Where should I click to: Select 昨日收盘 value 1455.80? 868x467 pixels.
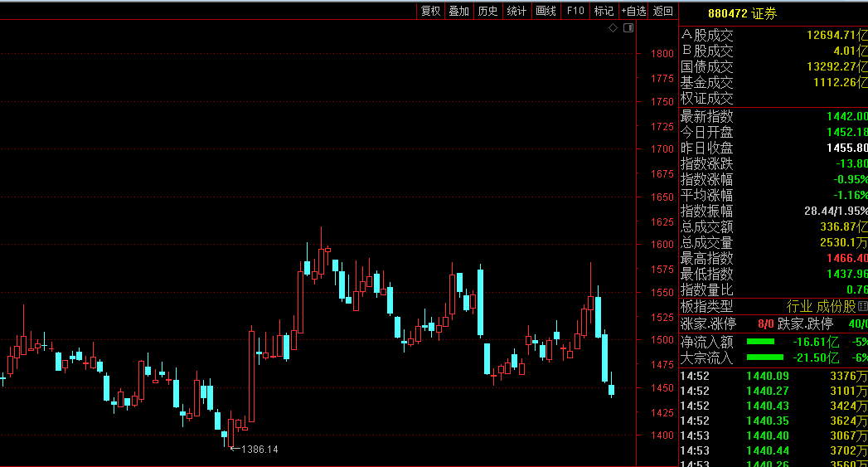coord(847,148)
